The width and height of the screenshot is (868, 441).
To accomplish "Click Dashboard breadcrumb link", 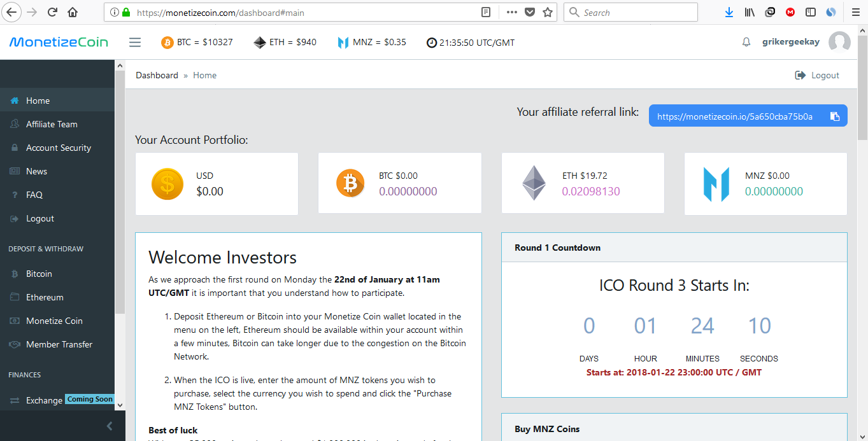I will coord(157,75).
